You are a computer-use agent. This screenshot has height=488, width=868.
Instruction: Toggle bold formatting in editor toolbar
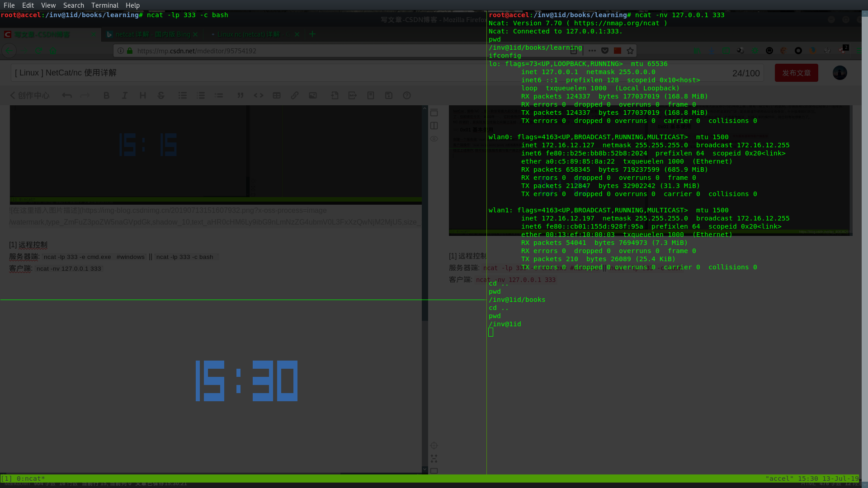click(107, 95)
